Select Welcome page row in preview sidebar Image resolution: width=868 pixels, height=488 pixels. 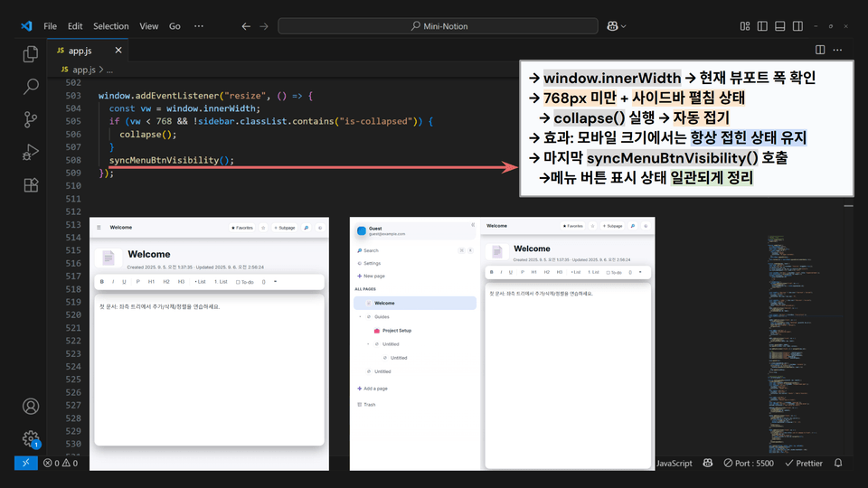tap(415, 304)
